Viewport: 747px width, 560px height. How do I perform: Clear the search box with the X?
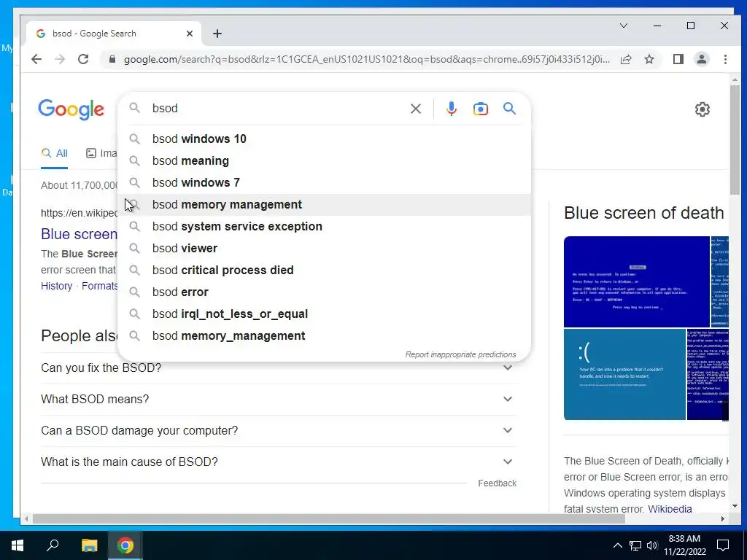(415, 109)
